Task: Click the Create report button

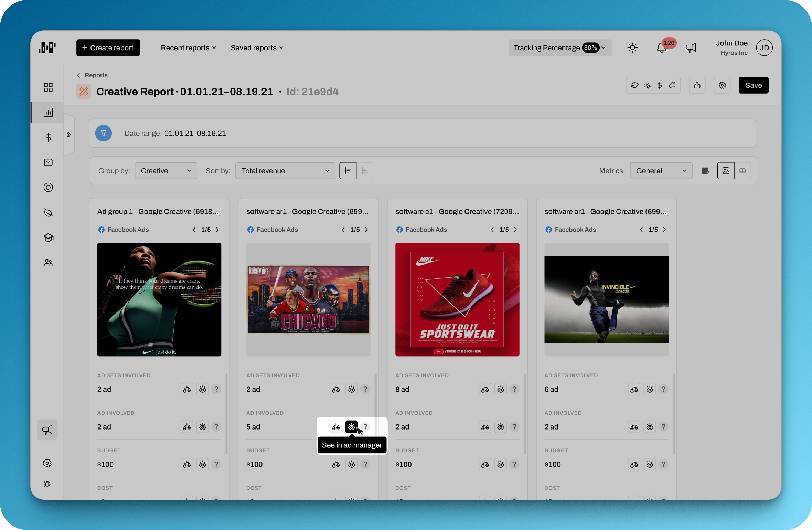Action: click(x=108, y=48)
